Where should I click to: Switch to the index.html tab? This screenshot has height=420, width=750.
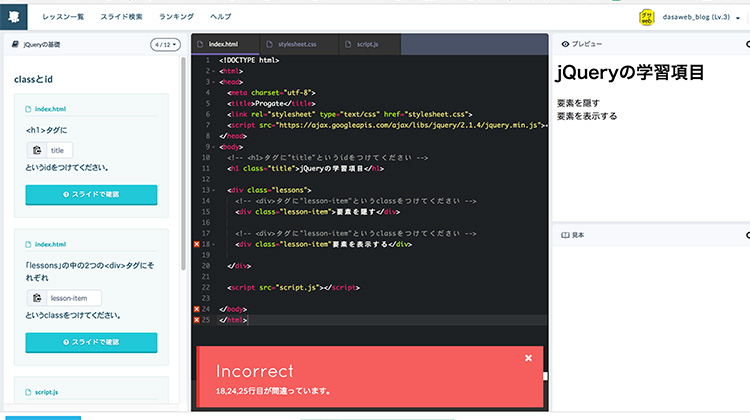click(x=225, y=44)
